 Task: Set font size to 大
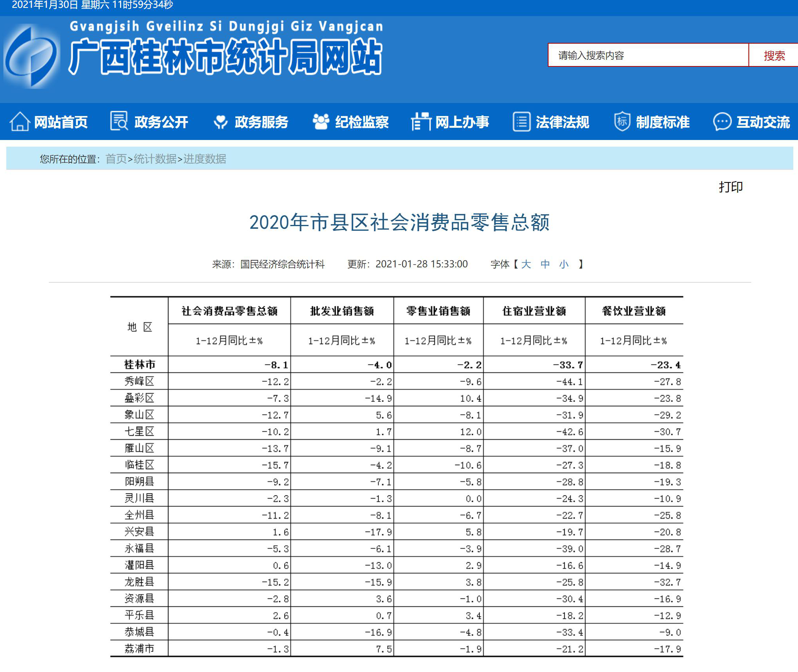coord(526,264)
